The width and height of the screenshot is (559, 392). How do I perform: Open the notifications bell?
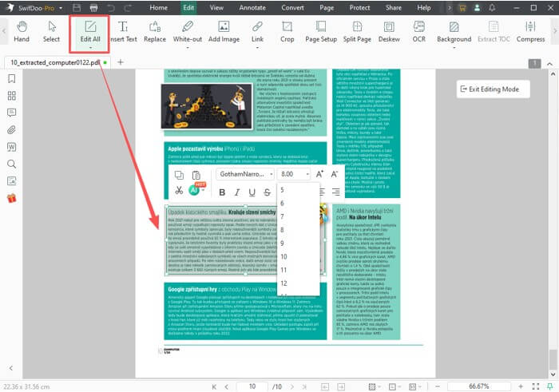pos(493,8)
